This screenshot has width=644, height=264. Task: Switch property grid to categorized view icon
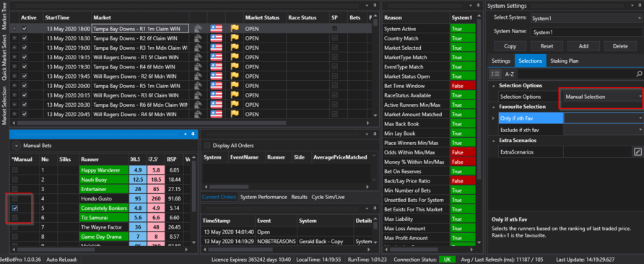[495, 74]
